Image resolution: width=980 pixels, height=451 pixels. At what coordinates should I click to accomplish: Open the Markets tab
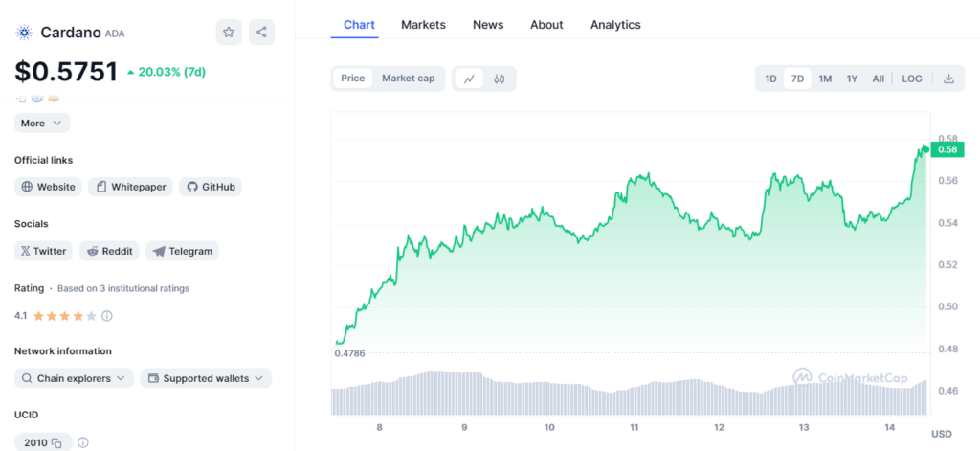(423, 25)
